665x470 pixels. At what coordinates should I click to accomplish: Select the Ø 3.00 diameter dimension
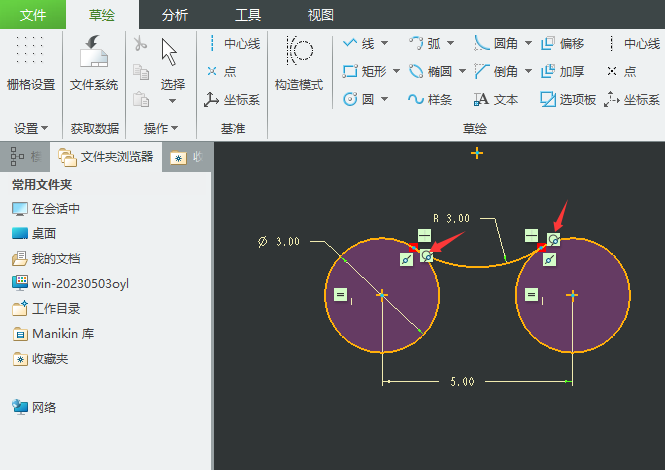[279, 242]
